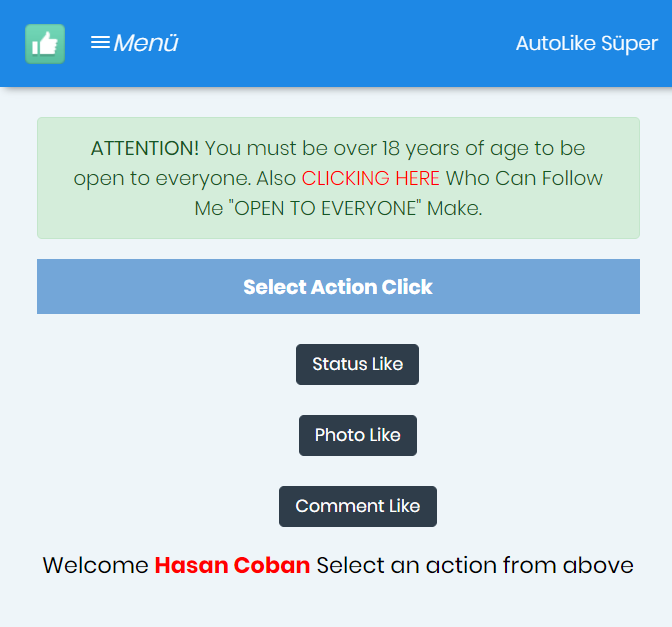
Task: Follow the red CLICKING HERE link
Action: click(x=371, y=178)
